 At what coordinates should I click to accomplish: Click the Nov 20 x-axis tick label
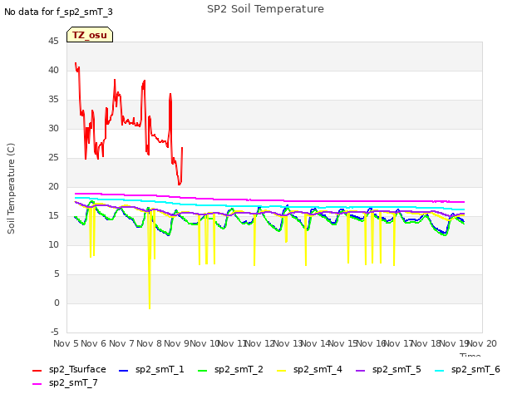coord(482,343)
